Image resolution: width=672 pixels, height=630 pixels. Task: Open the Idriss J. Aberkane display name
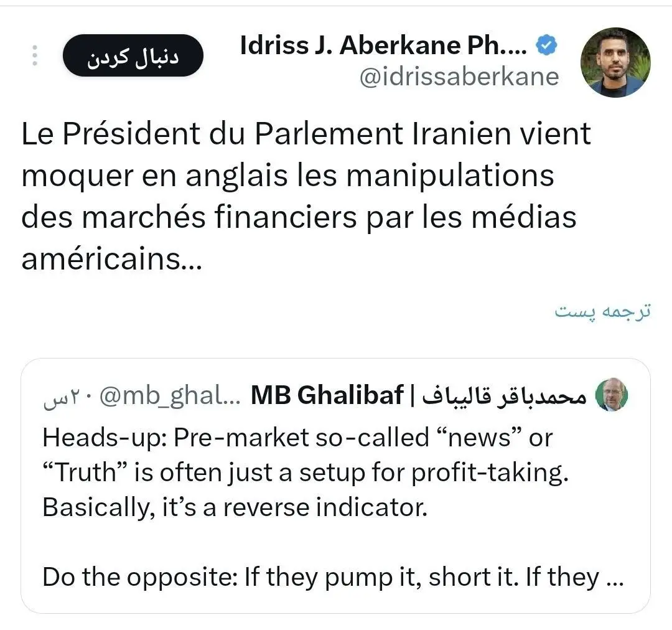tap(384, 47)
